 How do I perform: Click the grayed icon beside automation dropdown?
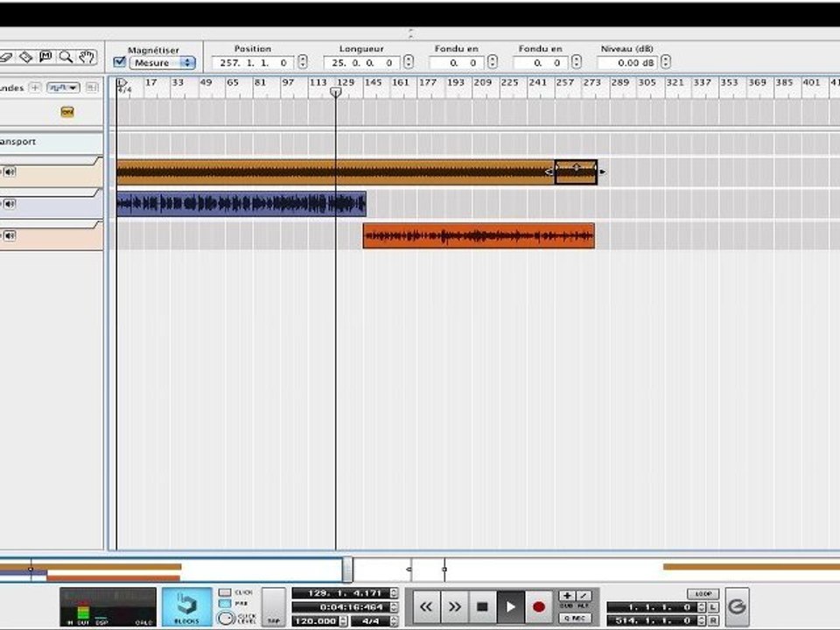tap(92, 87)
